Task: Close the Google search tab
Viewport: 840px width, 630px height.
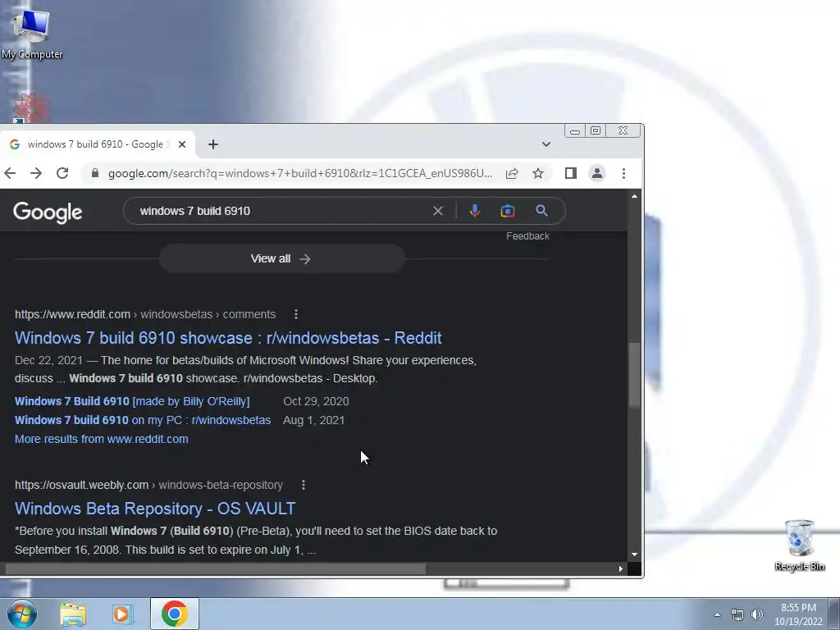Action: (x=182, y=144)
